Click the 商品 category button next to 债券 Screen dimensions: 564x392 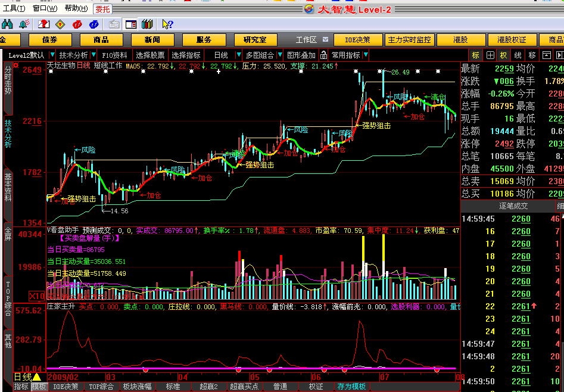click(x=102, y=39)
